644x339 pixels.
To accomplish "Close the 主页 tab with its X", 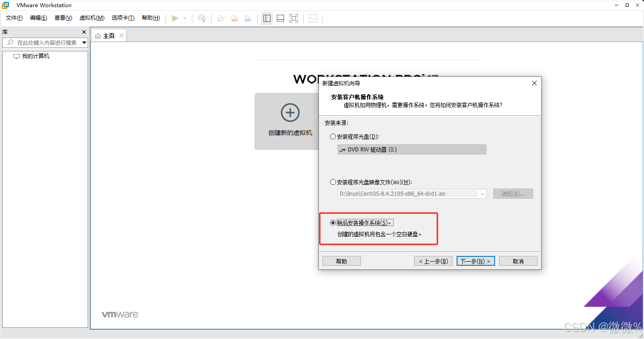I will 121,35.
